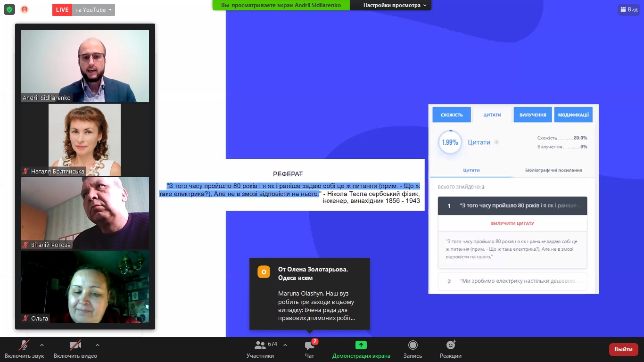Open the chat message starting "Maruna Olashyn"
Image resolution: width=644 pixels, height=362 pixels.
(316, 306)
